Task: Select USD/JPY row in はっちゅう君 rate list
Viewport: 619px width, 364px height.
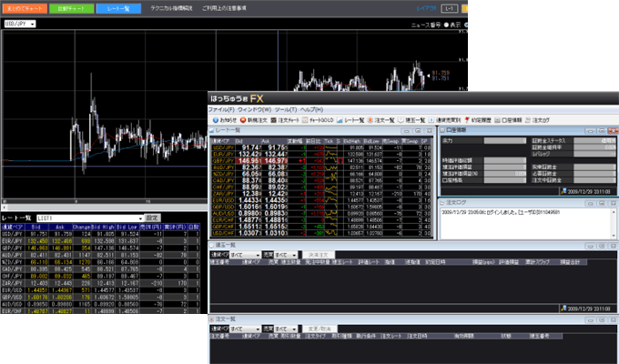Action: (x=321, y=148)
